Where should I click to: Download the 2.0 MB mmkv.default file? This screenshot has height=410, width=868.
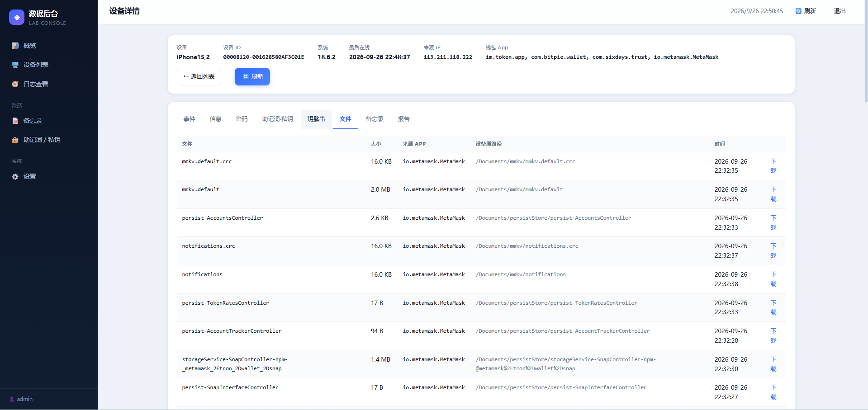tap(773, 194)
